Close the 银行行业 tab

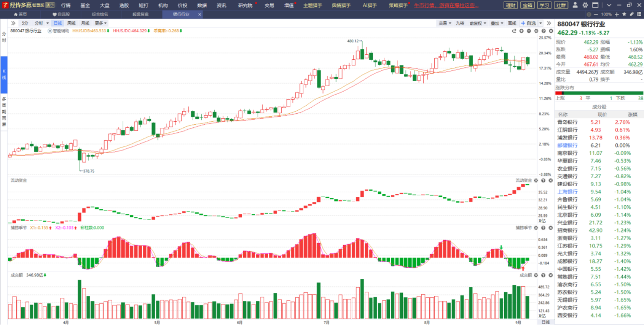click(199, 14)
